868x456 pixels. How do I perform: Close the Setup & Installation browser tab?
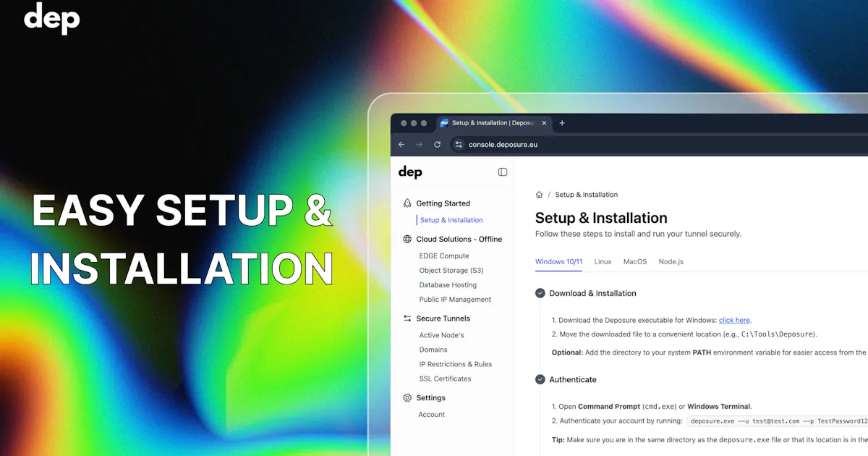(544, 123)
